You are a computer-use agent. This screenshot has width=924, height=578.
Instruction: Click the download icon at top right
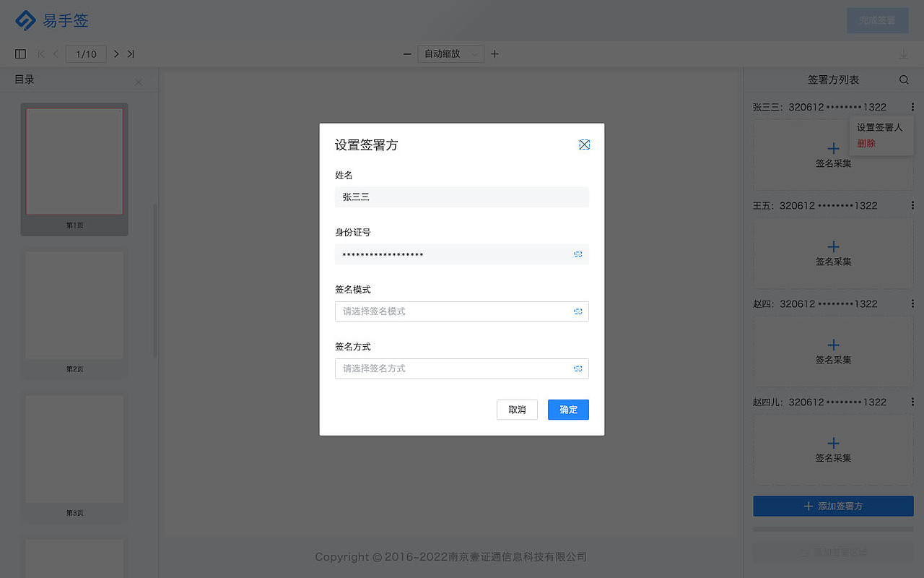[x=903, y=53]
